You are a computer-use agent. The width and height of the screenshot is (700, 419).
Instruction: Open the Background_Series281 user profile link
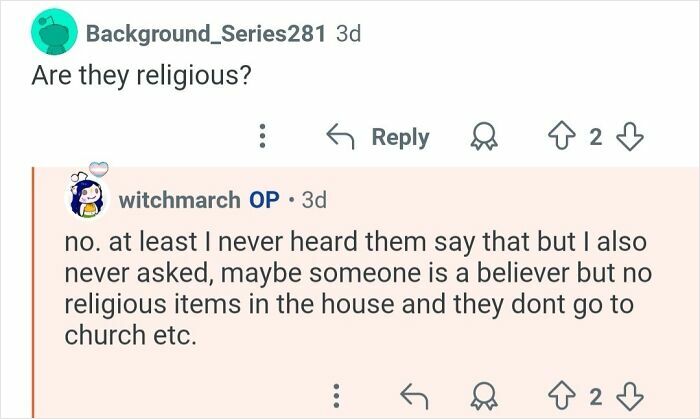[x=206, y=33]
